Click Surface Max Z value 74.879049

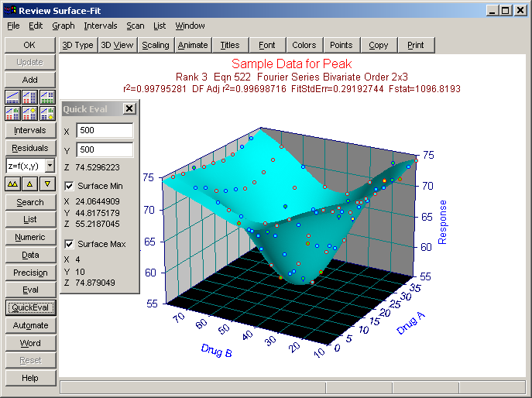(x=95, y=283)
